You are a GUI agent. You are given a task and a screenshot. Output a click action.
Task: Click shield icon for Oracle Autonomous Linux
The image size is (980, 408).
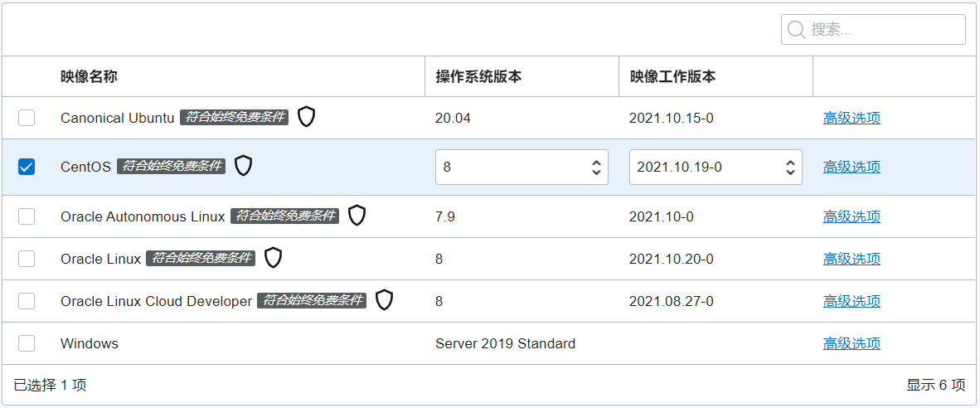(357, 216)
